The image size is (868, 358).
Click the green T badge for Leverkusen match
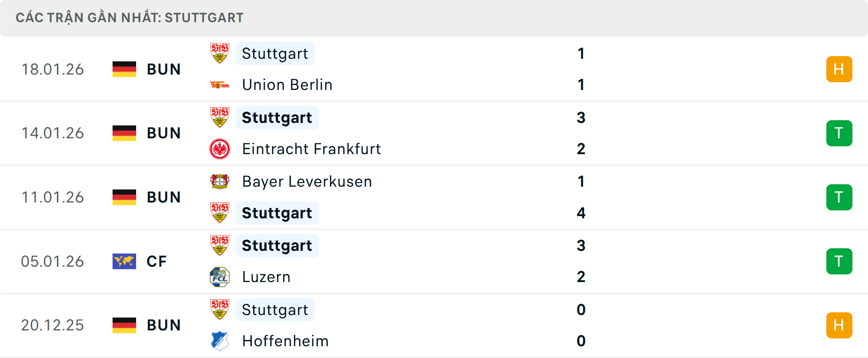click(839, 197)
